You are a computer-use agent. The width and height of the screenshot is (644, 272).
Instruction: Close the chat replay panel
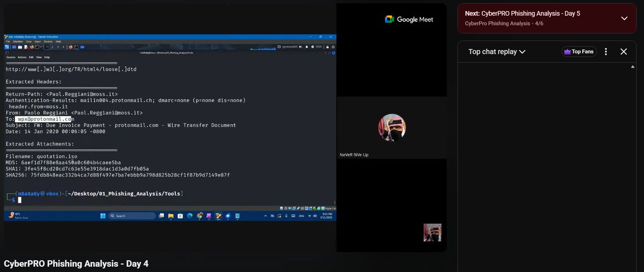click(x=624, y=52)
